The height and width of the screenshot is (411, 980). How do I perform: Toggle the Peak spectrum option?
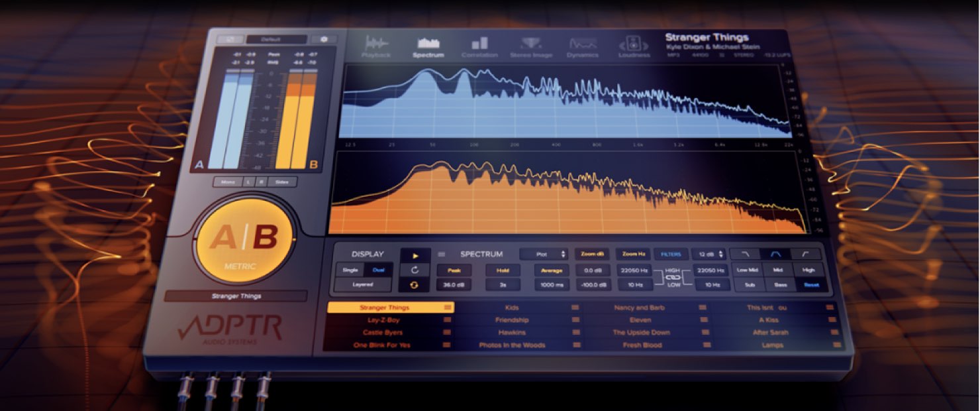click(454, 270)
